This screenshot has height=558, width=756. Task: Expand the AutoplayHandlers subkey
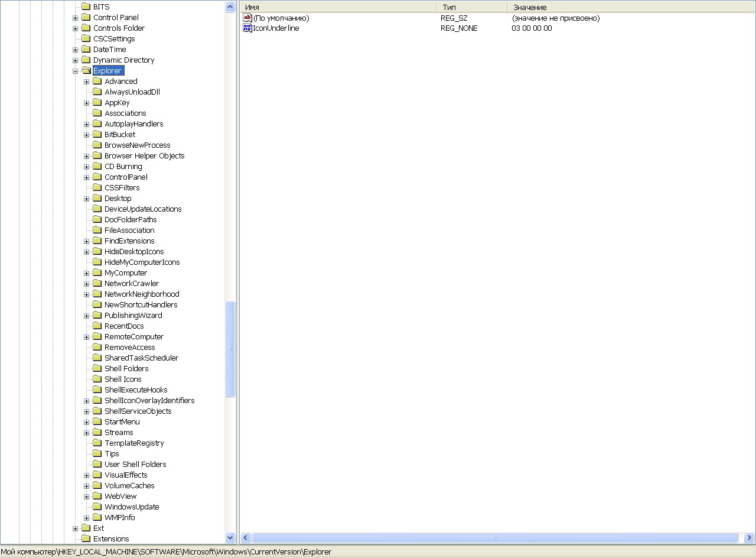[86, 124]
